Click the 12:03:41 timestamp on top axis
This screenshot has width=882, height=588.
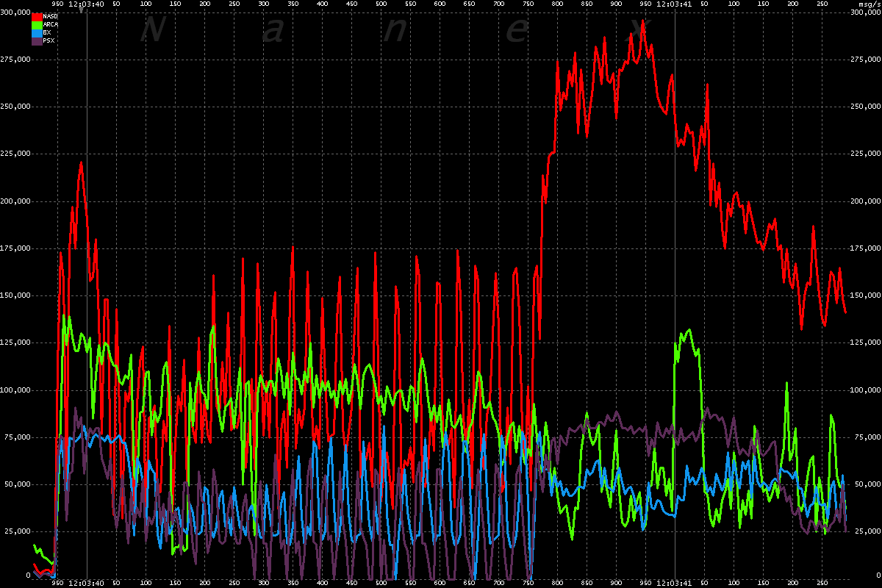674,4
